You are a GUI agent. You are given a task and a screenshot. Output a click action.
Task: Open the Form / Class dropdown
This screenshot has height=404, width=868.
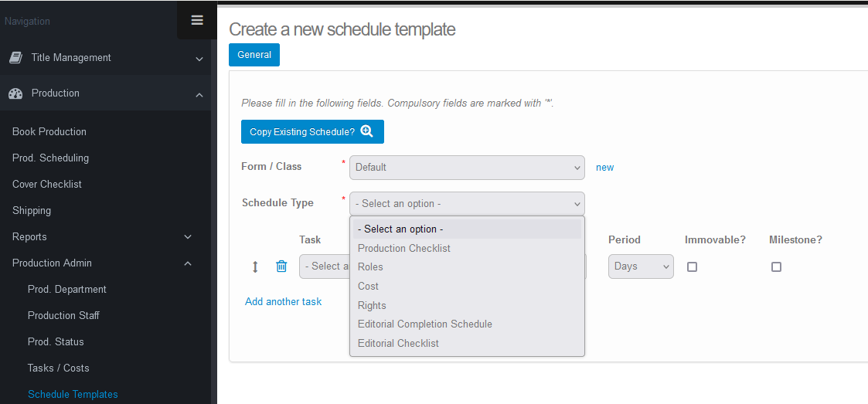[467, 167]
